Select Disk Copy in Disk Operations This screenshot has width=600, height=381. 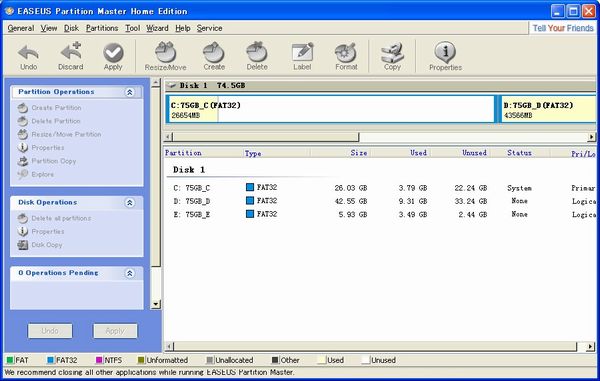[40, 245]
